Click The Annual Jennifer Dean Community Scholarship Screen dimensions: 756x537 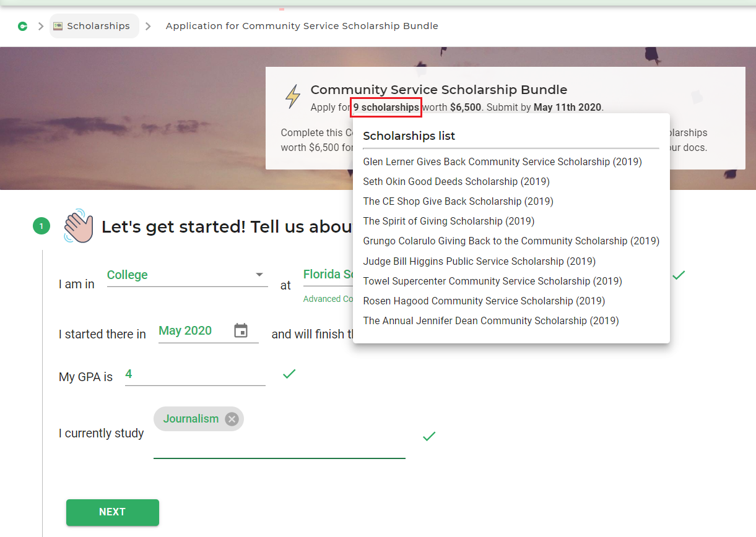click(490, 321)
